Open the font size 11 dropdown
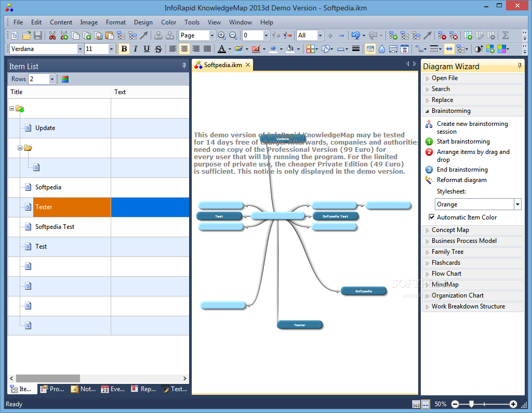Image resolution: width=532 pixels, height=413 pixels. [111, 49]
